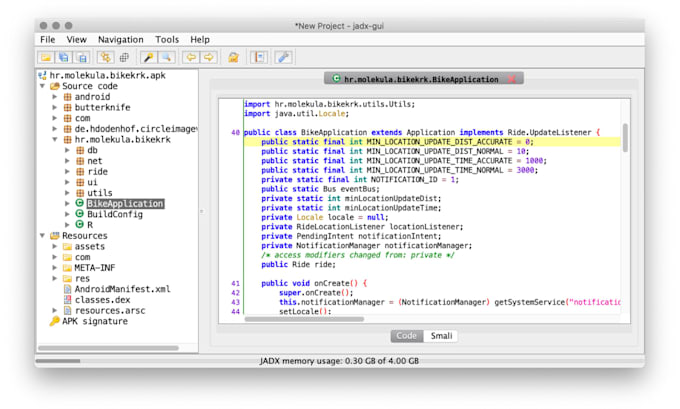Click the NOTIFICATION_ID field declaration line

[360, 180]
